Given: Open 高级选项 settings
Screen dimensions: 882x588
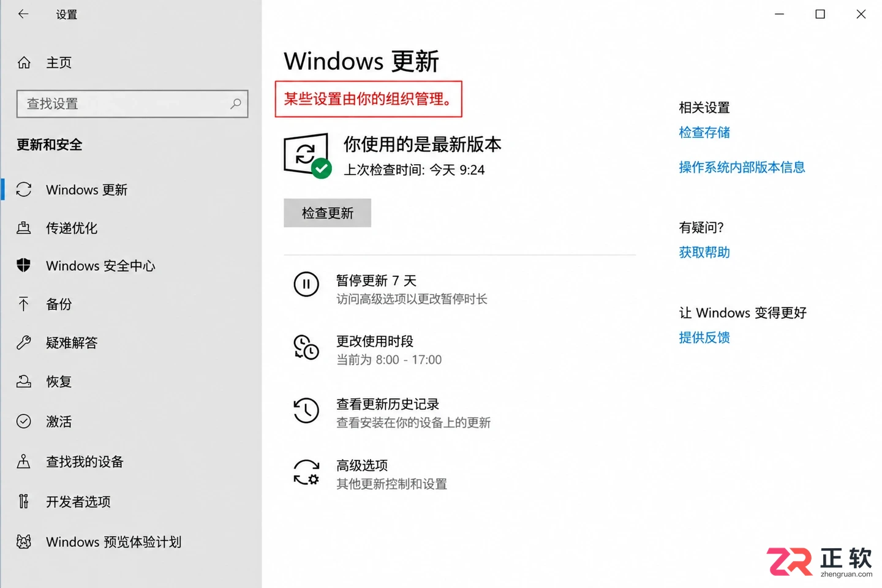Looking at the screenshot, I should (x=362, y=466).
